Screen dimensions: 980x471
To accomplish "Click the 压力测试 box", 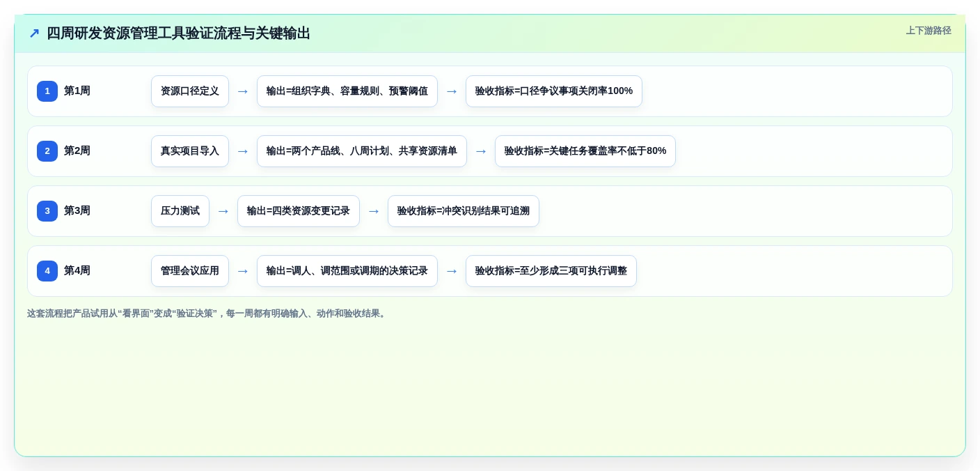I will click(x=180, y=211).
